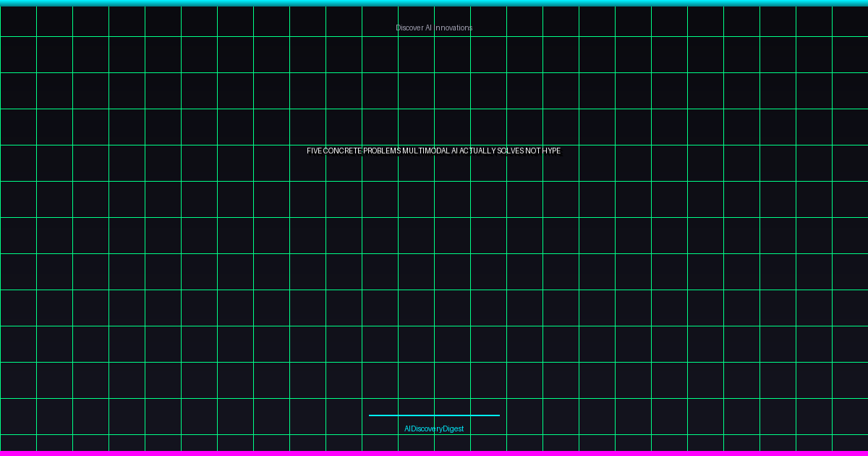Click the left end of the cyan divider
The image size is (868, 456).
371,415
